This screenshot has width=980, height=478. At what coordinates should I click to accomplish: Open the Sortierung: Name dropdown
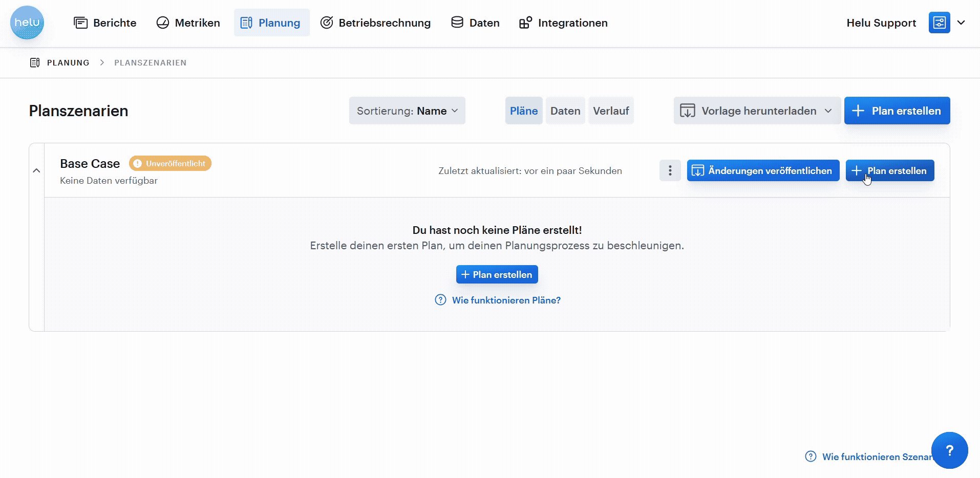(x=407, y=111)
